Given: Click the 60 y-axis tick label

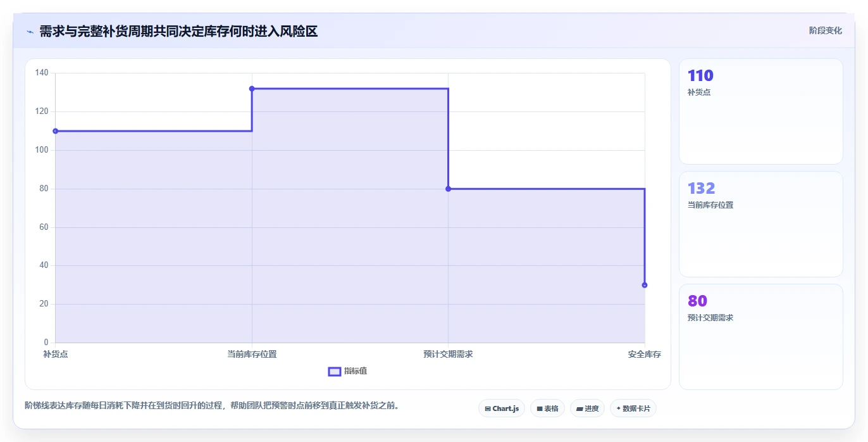Looking at the screenshot, I should [44, 227].
